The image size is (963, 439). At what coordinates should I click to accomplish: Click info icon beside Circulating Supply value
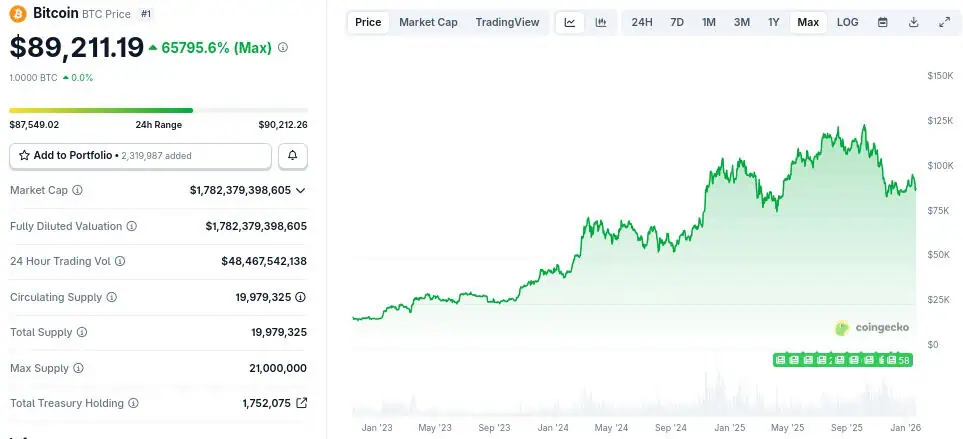point(301,297)
